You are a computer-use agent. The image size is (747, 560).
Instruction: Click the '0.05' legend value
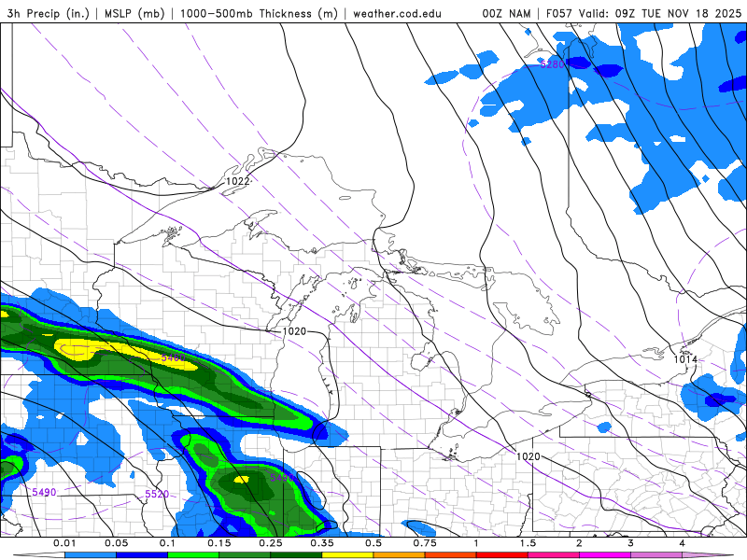click(x=116, y=543)
